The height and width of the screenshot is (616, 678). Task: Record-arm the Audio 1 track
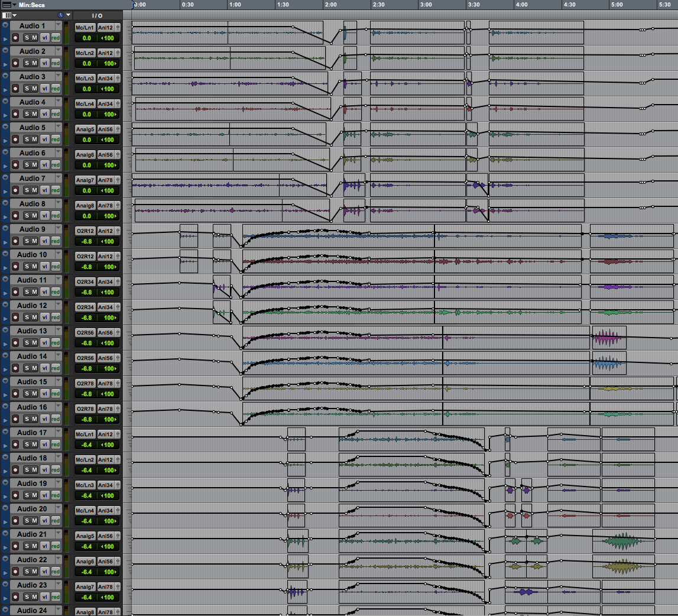(x=15, y=38)
